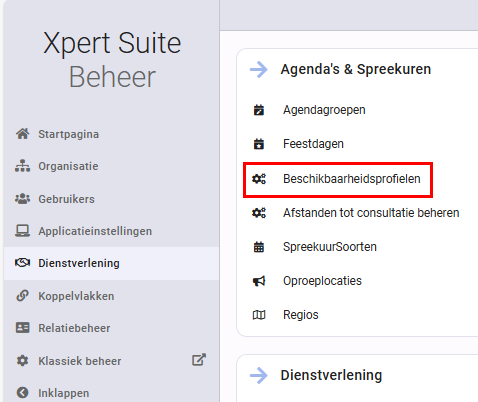
Task: Open the SpreekuurSoorten link
Action: pyautogui.click(x=330, y=247)
